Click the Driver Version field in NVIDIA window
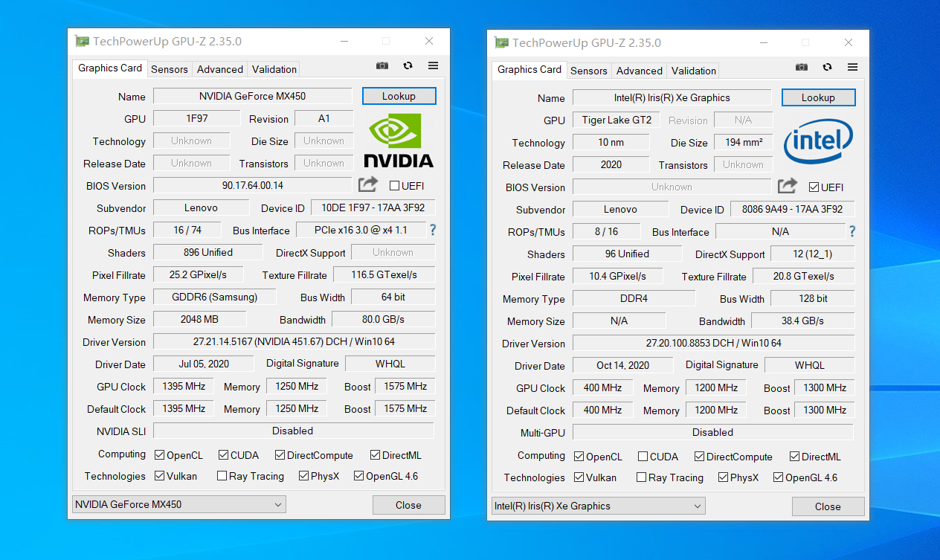Screen dimensions: 940x560 coord(294,341)
